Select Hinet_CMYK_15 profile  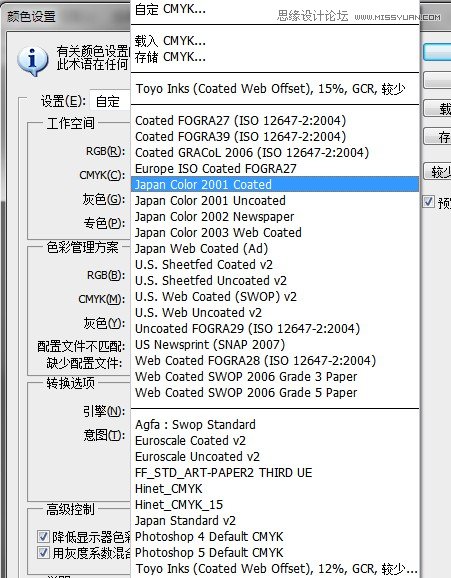275,505
